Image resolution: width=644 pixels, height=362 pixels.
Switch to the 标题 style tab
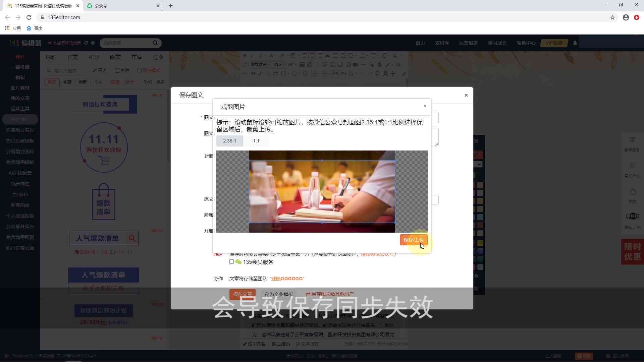[x=51, y=57]
